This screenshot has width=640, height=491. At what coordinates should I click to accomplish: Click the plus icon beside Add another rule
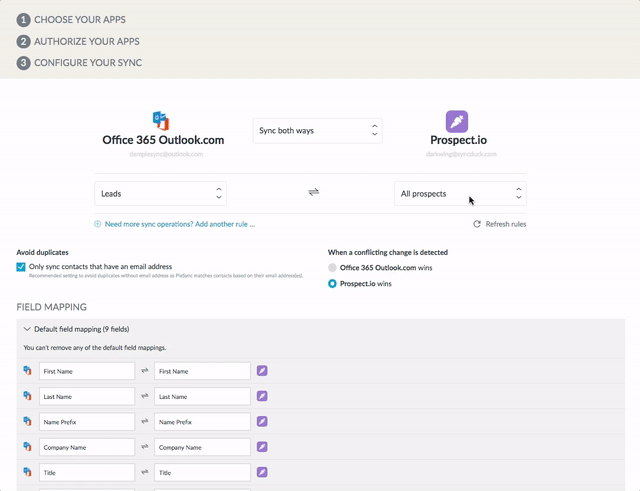point(98,224)
